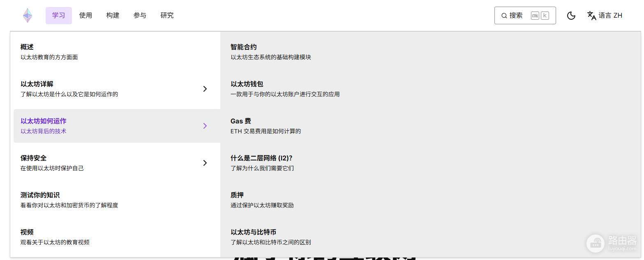Open the 学习 navigation menu
The width and height of the screenshot is (644, 260).
[59, 16]
